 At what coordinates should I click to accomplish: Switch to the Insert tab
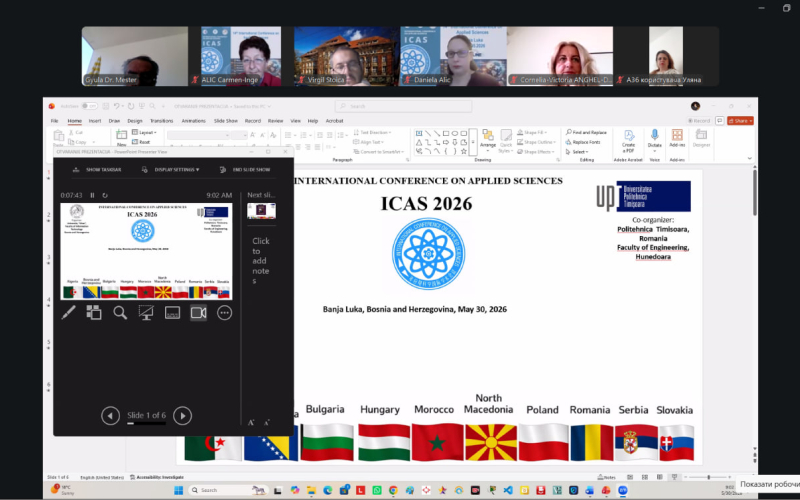pyautogui.click(x=95, y=121)
